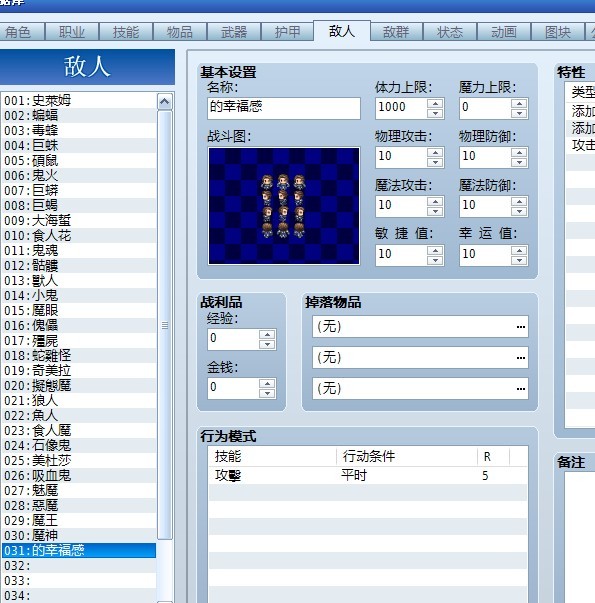
Task: Increase 物理攻击 value with up arrow
Action: coord(435,152)
